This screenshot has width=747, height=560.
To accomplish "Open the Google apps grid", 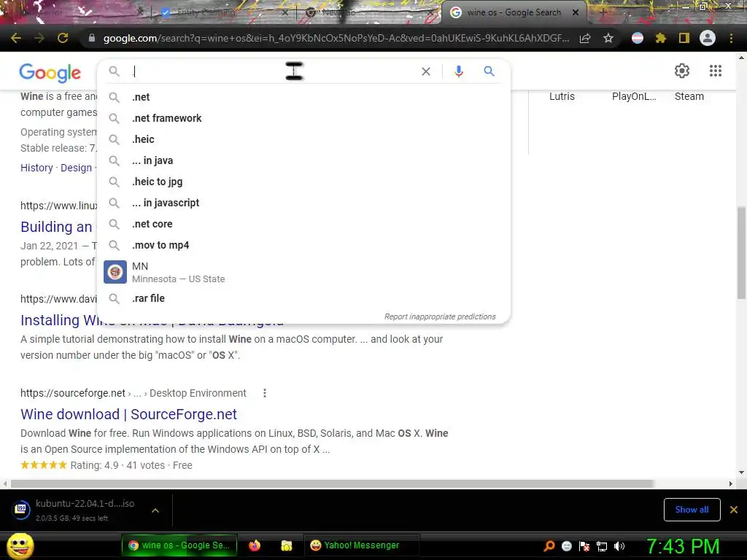I will click(x=716, y=71).
